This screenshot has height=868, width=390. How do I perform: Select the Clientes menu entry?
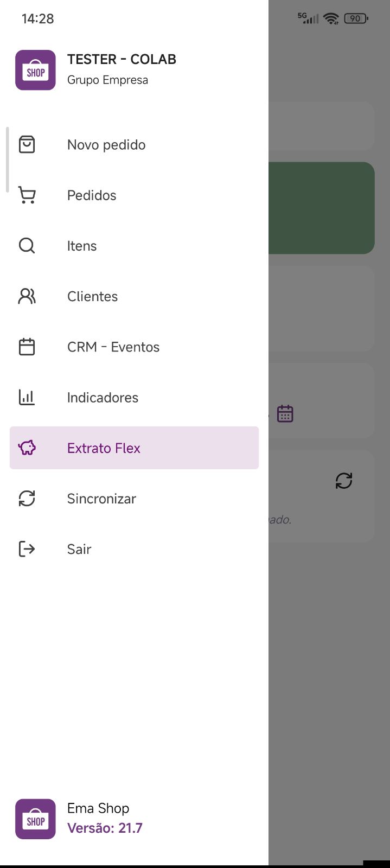134,296
